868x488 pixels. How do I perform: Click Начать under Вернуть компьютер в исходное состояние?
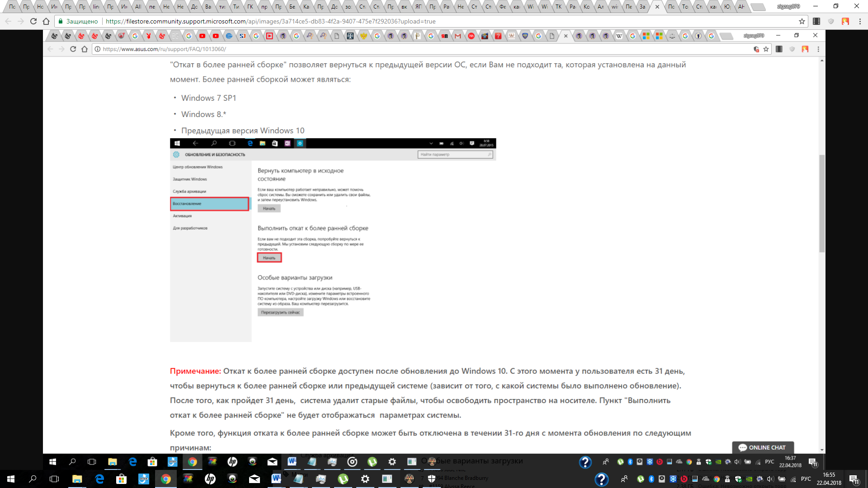tap(269, 208)
